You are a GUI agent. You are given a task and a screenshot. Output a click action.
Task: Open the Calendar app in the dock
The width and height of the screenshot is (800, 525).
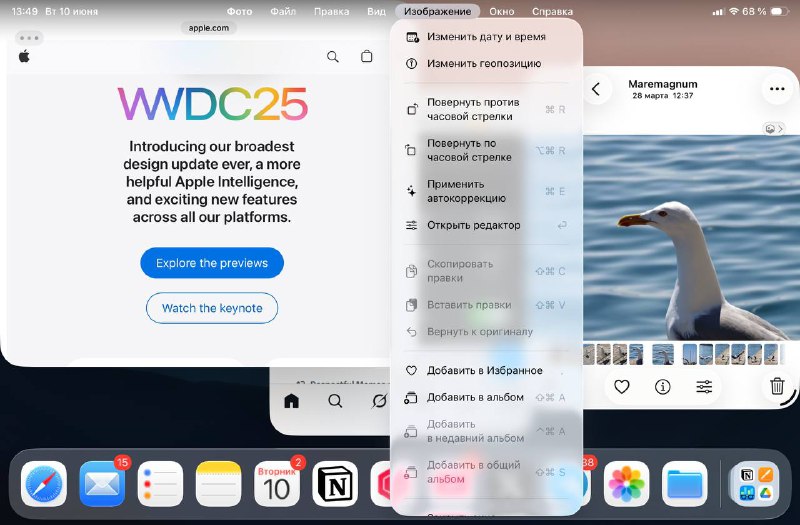pos(277,484)
